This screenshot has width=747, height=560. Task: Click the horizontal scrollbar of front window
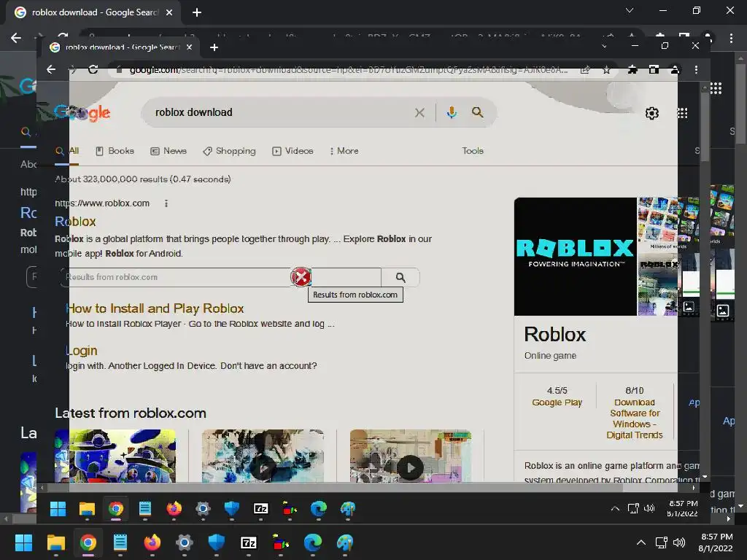(x=333, y=488)
